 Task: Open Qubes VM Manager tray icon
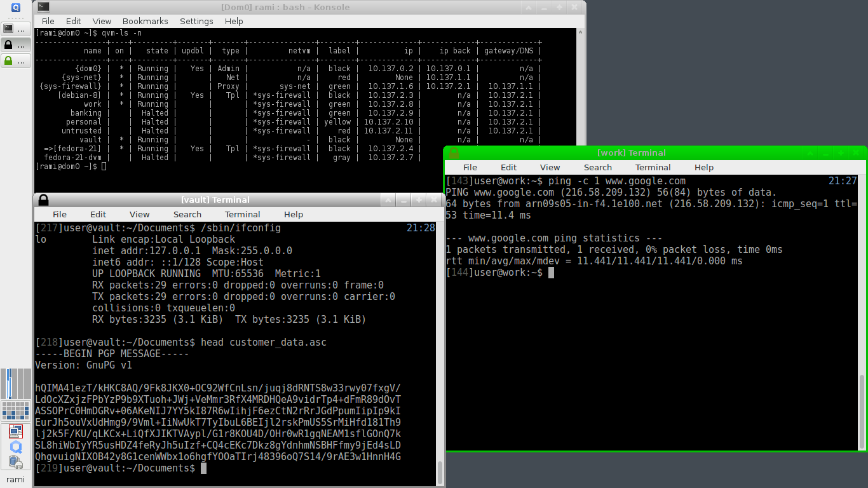16,447
